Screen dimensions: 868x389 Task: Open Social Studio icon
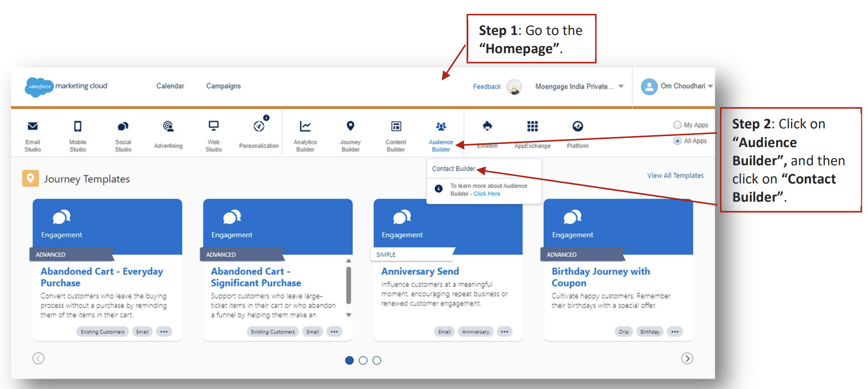(123, 126)
